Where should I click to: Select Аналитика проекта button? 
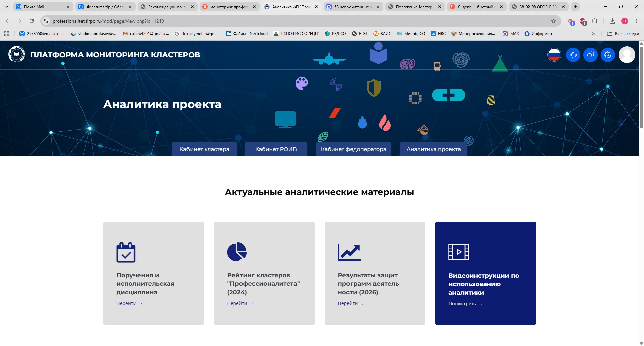[433, 149]
